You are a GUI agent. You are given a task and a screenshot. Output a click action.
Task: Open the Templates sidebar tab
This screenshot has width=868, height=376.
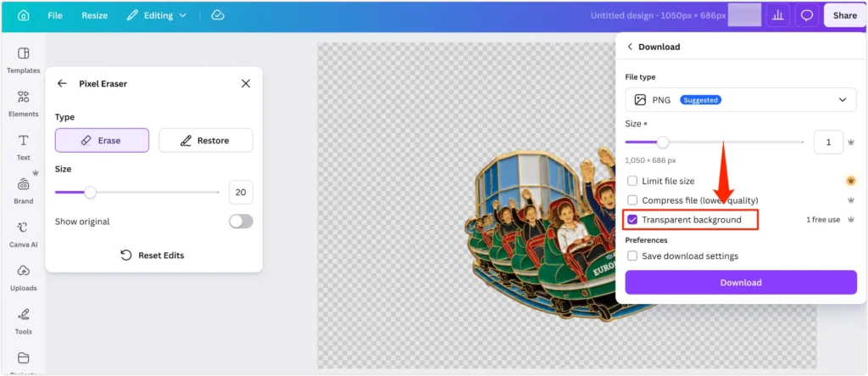(23, 60)
